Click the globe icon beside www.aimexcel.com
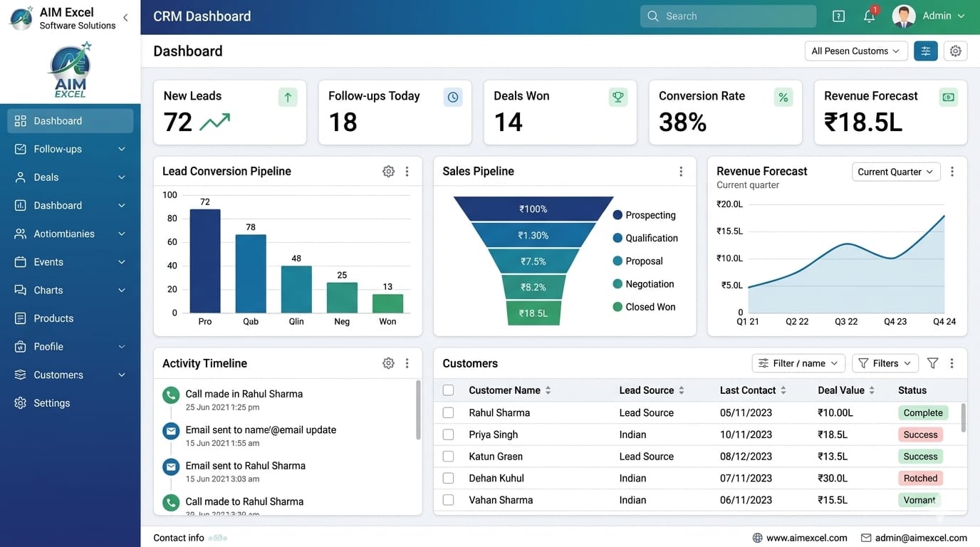The height and width of the screenshot is (547, 980). click(758, 538)
